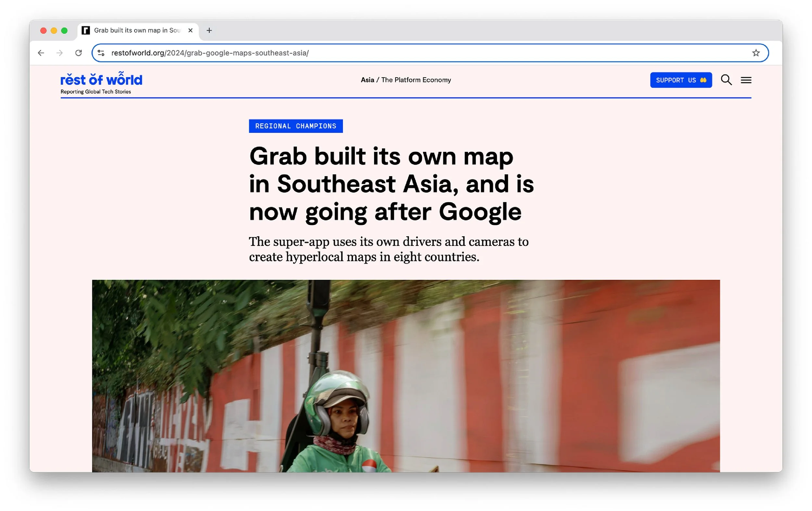Screen dimensions: 812x511
Task: Open site information icon in address bar
Action: tap(101, 53)
